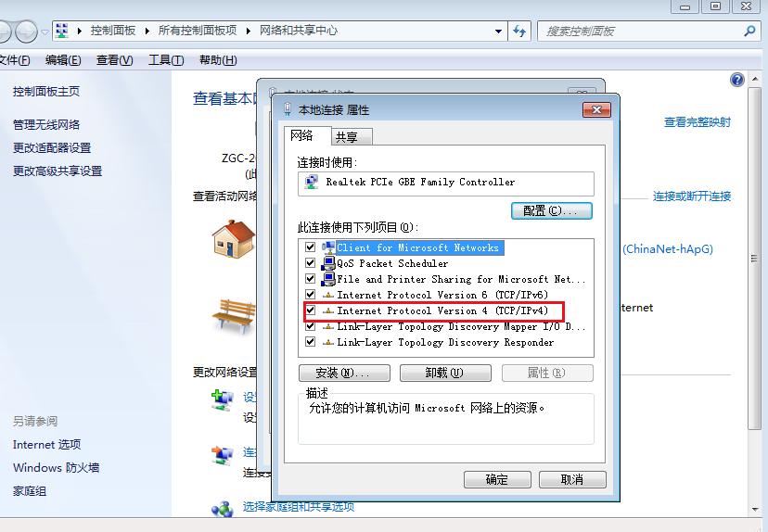768x532 pixels.
Task: Click the refresh arrows icon beside address bar
Action: 519,32
